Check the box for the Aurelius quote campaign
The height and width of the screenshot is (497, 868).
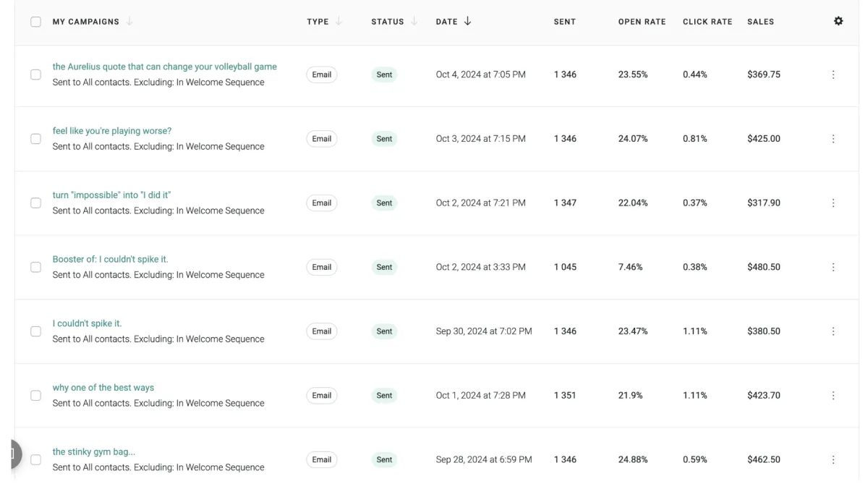(x=35, y=75)
